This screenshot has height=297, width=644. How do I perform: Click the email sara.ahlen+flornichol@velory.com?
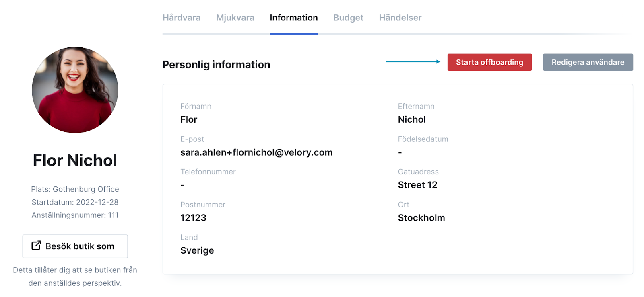point(256,152)
